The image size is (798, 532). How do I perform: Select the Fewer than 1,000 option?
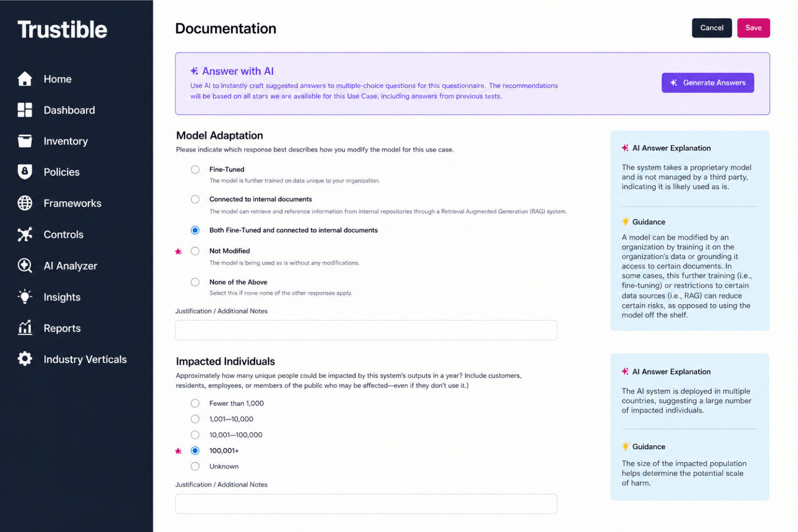(x=195, y=403)
